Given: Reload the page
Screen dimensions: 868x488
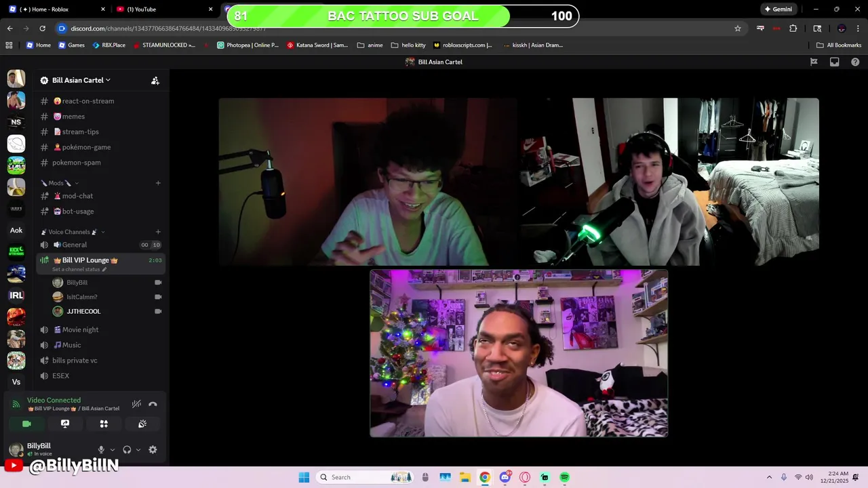Looking at the screenshot, I should 42,28.
